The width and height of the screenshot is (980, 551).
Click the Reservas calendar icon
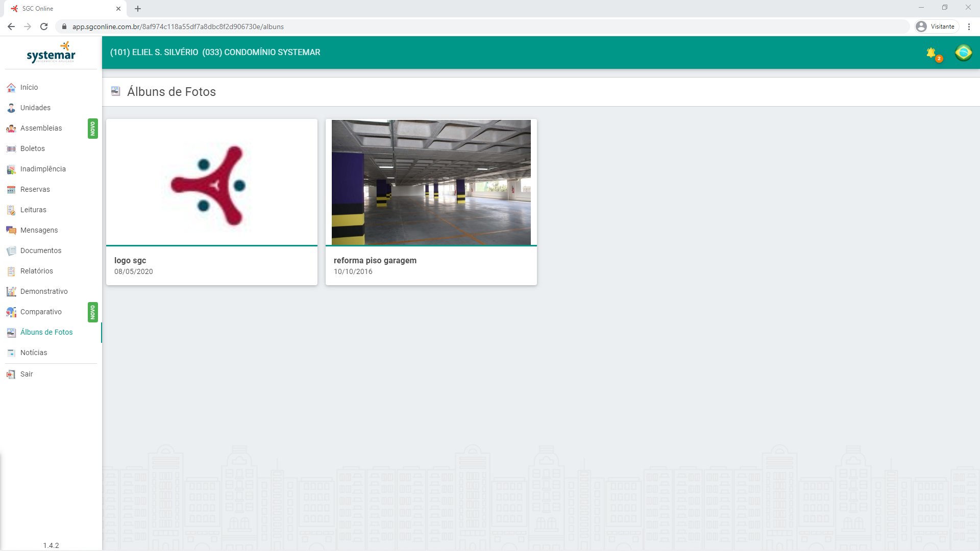pyautogui.click(x=11, y=190)
